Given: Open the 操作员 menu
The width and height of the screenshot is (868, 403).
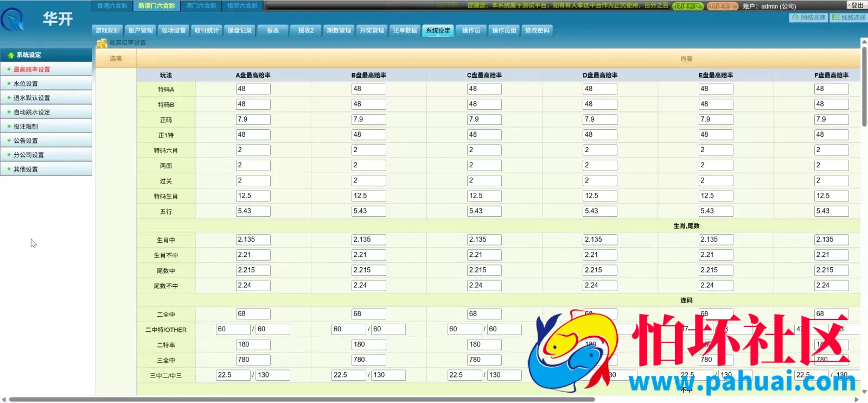Looking at the screenshot, I should click(471, 30).
